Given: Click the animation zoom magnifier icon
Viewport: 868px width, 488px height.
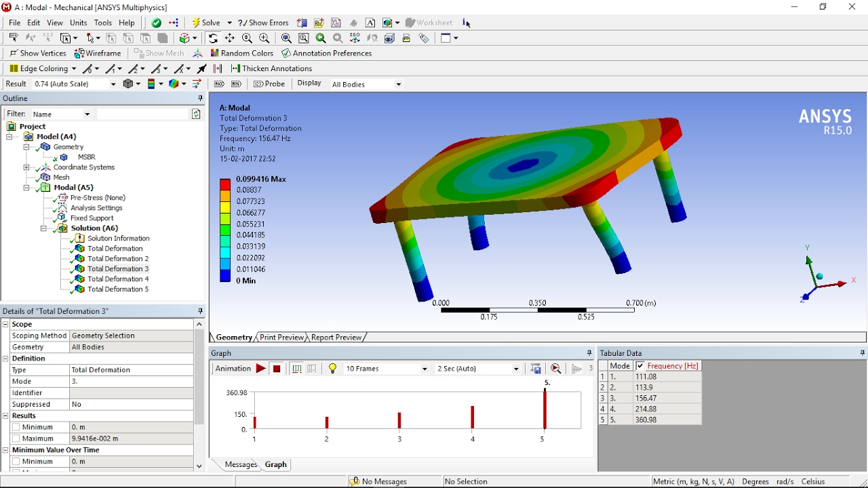Looking at the screenshot, I should 556,369.
